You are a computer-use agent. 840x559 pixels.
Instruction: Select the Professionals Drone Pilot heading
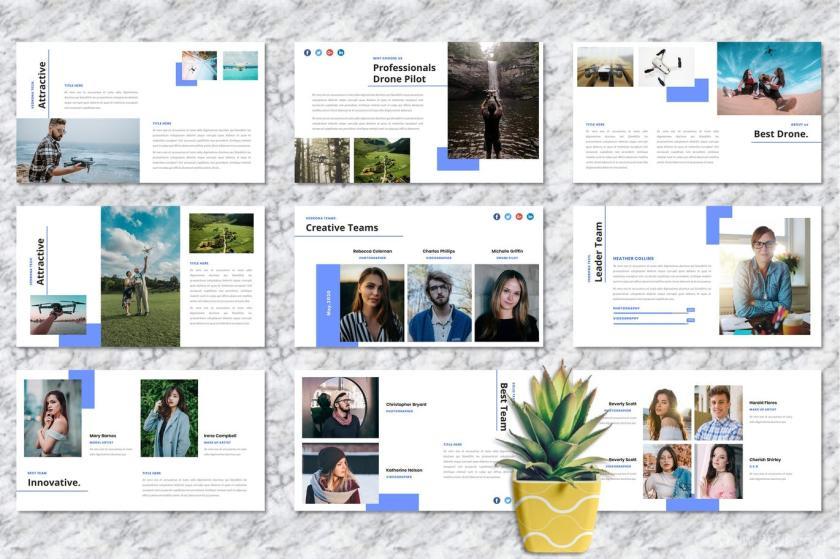404,73
